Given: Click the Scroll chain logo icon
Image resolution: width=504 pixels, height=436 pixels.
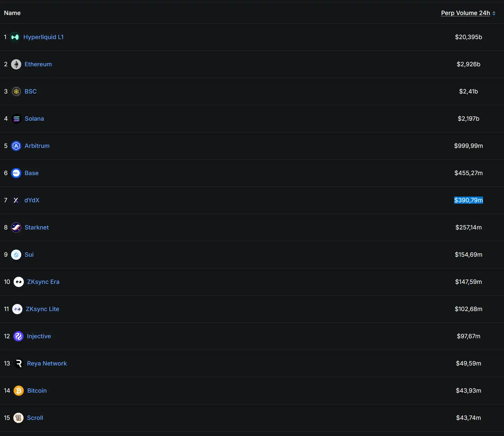Looking at the screenshot, I should point(18,418).
